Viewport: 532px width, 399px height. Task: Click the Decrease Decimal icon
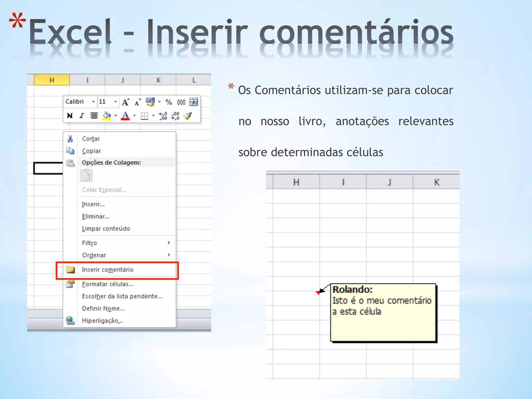175,116
